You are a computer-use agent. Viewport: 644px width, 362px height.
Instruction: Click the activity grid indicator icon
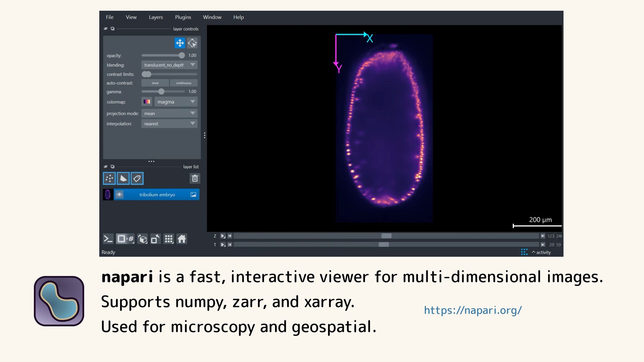point(524,252)
